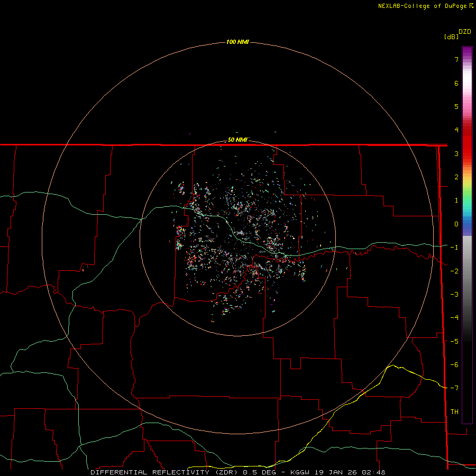Click the 7 value on color scale

(x=456, y=59)
